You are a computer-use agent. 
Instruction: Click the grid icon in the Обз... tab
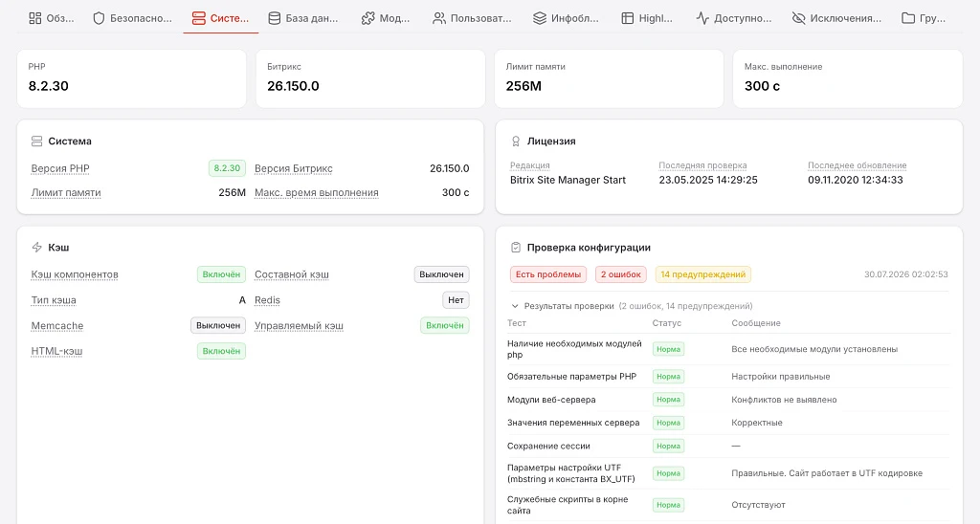[x=35, y=18]
